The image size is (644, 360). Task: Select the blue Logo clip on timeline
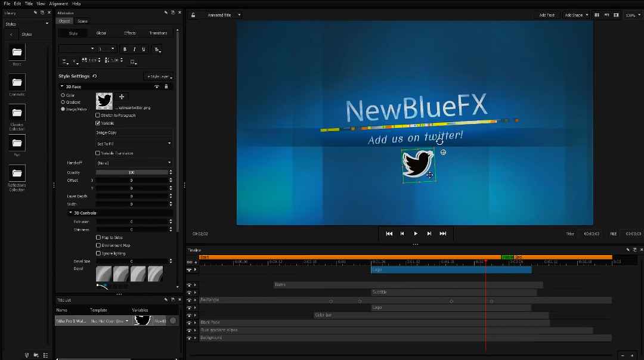(451, 270)
